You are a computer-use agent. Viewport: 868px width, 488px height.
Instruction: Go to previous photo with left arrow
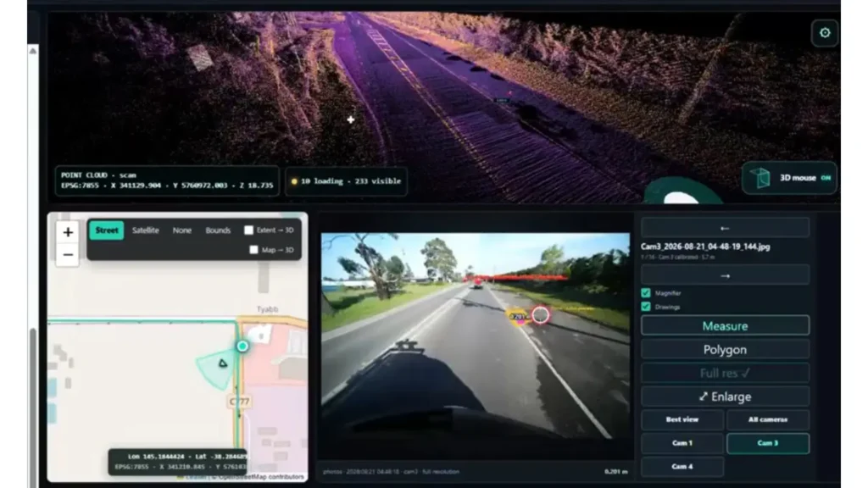726,228
